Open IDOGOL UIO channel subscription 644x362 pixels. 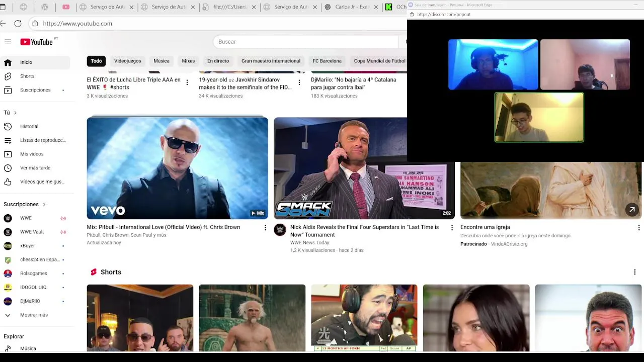[x=35, y=287]
